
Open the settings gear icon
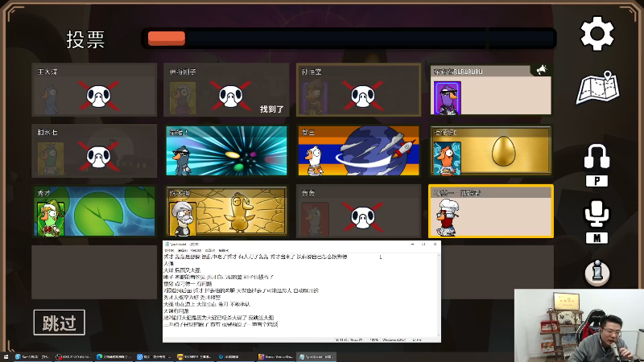pyautogui.click(x=597, y=34)
